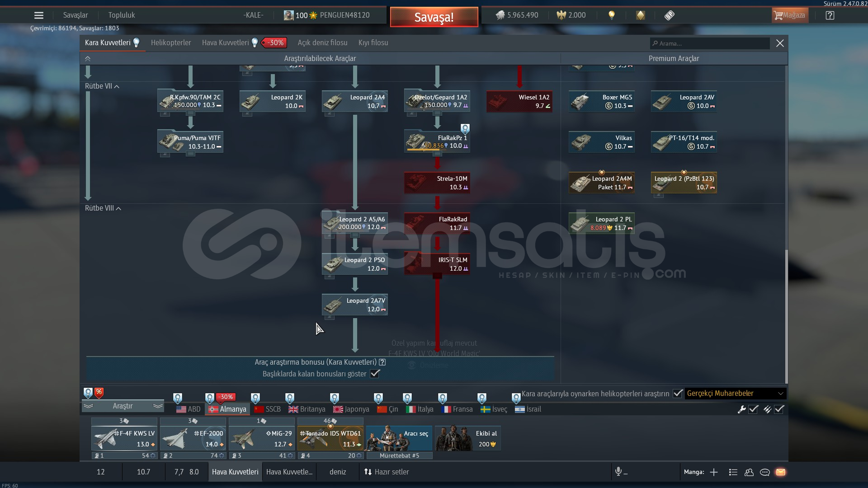Collapse the research tree with double-chevron
The width and height of the screenshot is (868, 488).
(x=88, y=59)
